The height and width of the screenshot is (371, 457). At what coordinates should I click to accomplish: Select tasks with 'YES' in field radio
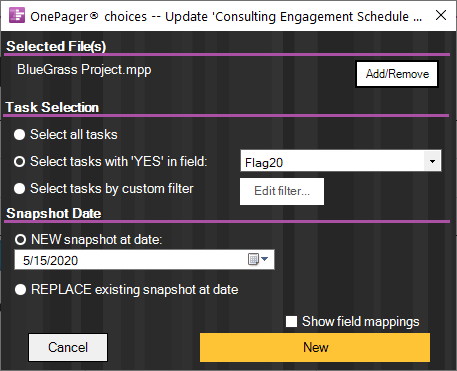[x=19, y=162]
